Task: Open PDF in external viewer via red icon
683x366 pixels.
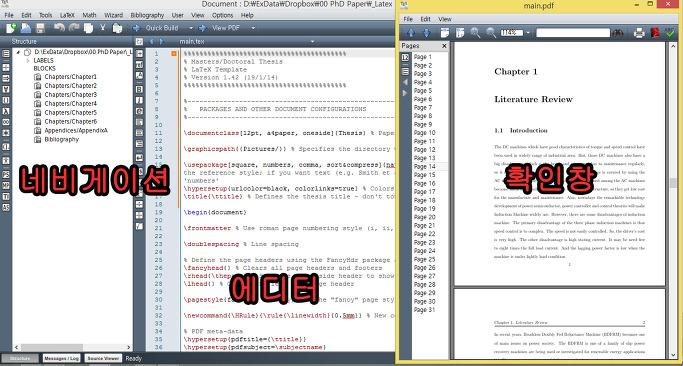Action: coord(654,33)
